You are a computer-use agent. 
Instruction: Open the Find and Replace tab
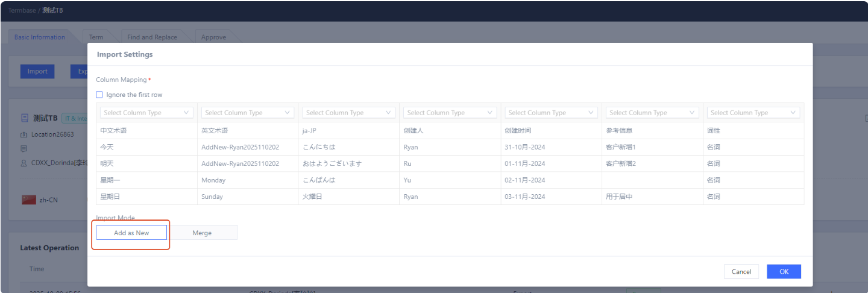click(153, 37)
